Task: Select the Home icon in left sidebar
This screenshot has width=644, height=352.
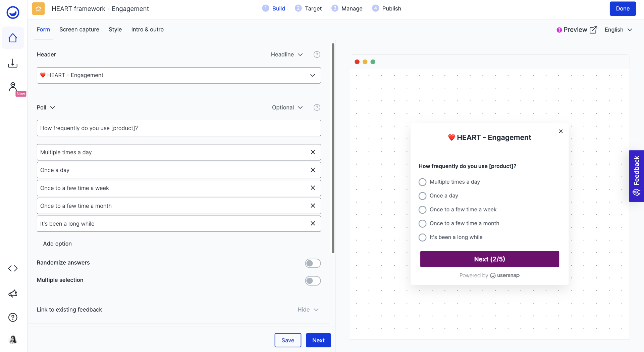Action: pyautogui.click(x=13, y=38)
